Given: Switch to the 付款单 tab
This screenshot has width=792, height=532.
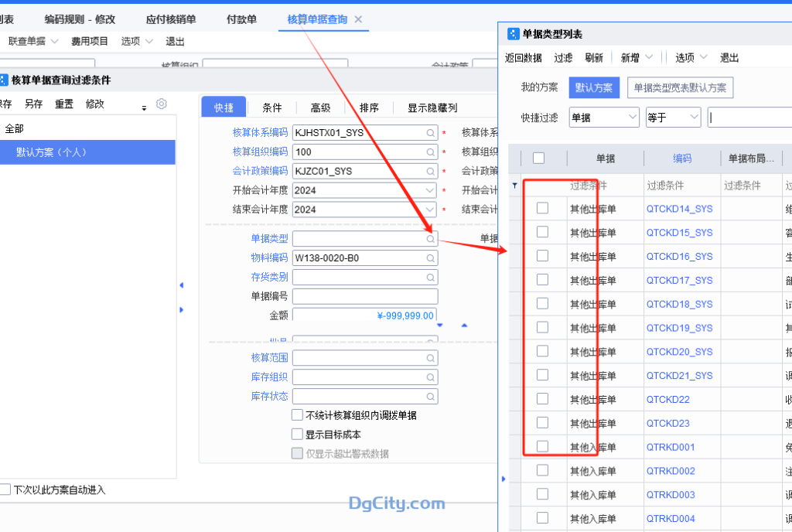Looking at the screenshot, I should coord(241,19).
